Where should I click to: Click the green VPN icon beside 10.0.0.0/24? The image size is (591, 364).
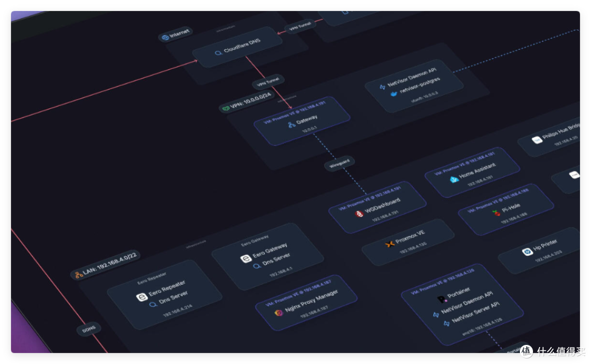pos(225,108)
